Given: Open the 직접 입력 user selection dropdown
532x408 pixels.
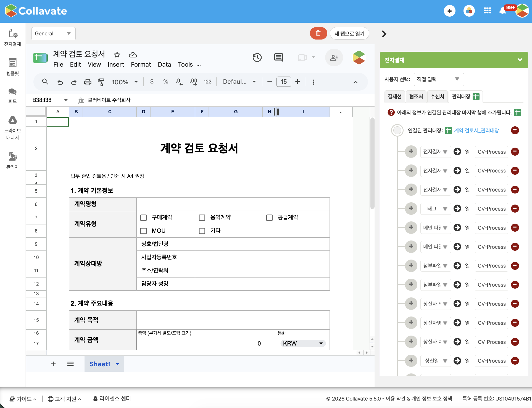Looking at the screenshot, I should coord(438,79).
